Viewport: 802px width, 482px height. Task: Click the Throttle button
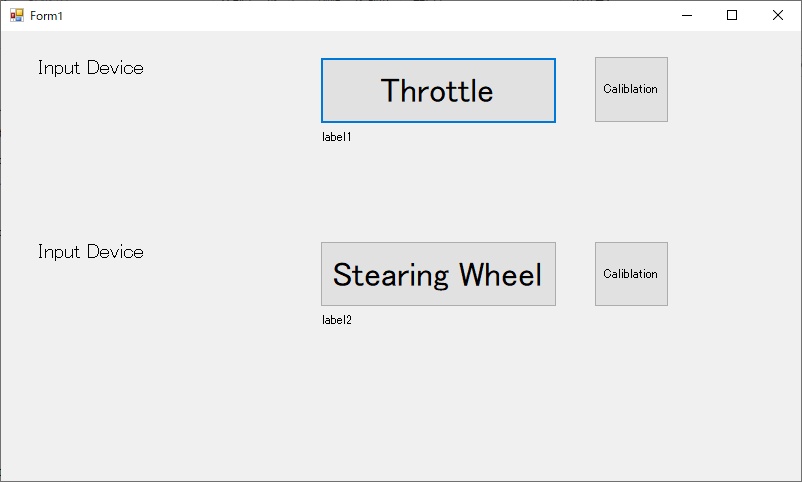click(x=438, y=91)
